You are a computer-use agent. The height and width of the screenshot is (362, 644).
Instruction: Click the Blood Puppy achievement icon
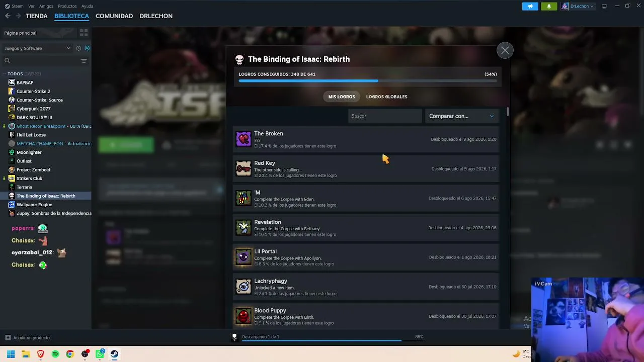pos(244,316)
